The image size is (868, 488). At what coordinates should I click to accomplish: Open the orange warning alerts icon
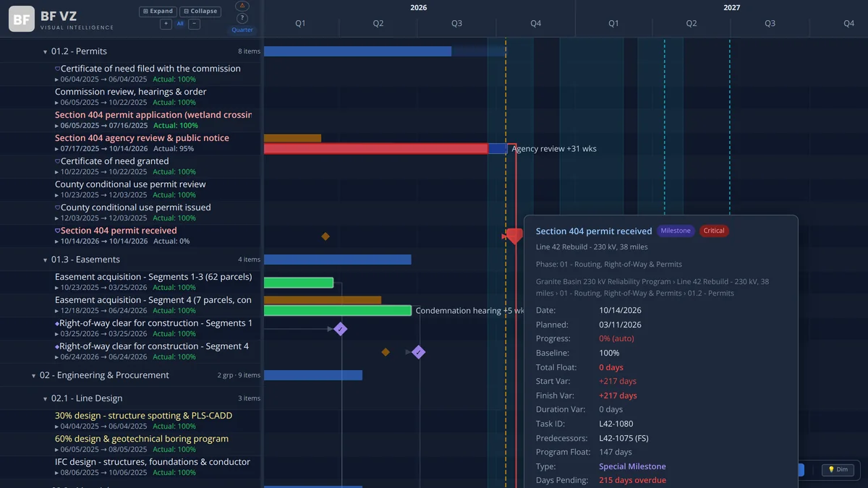pos(242,6)
